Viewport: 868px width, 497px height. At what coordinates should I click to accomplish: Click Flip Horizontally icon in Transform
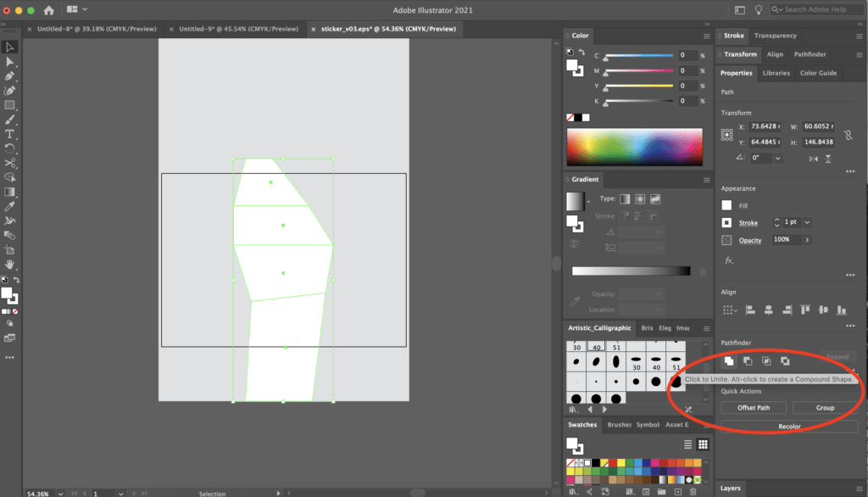pyautogui.click(x=813, y=159)
